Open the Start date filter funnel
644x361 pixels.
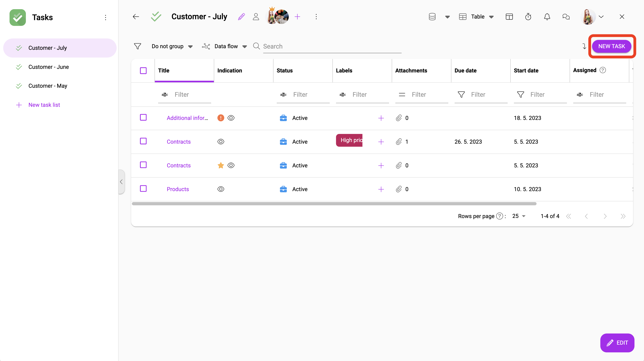pyautogui.click(x=521, y=95)
